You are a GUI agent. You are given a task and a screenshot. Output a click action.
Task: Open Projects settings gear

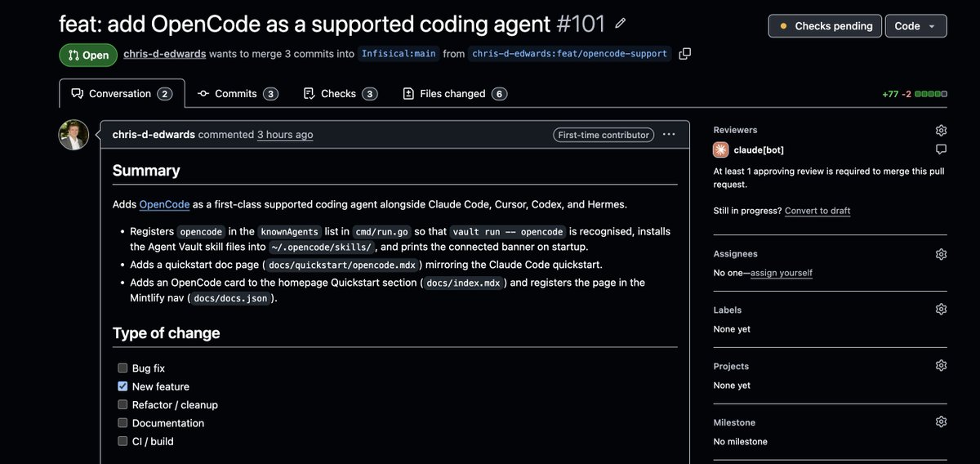pyautogui.click(x=941, y=366)
